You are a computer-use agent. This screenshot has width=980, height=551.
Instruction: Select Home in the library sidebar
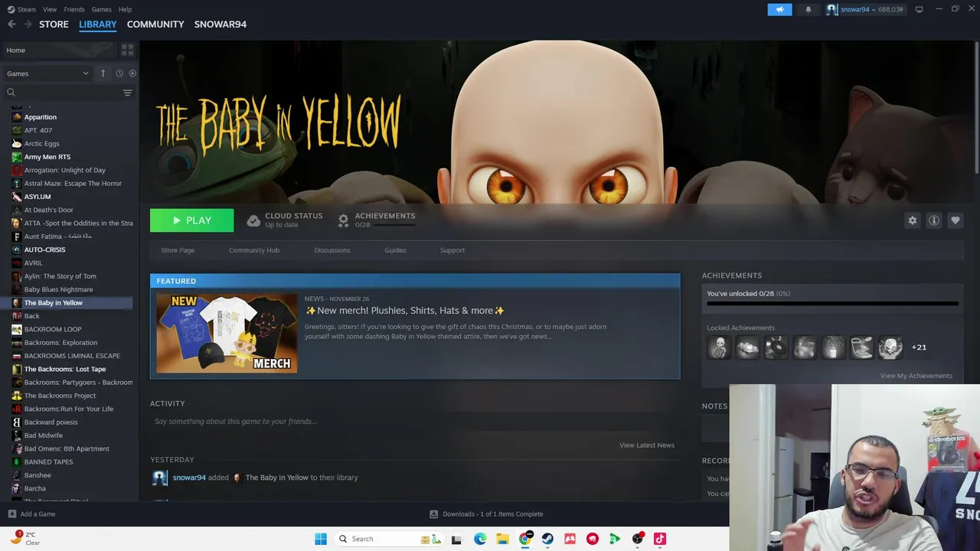tap(60, 50)
